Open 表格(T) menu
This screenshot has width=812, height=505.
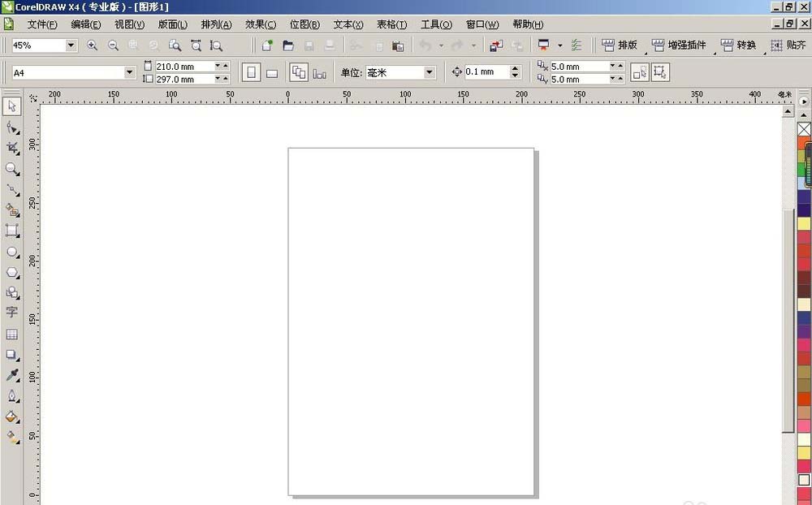(x=391, y=24)
